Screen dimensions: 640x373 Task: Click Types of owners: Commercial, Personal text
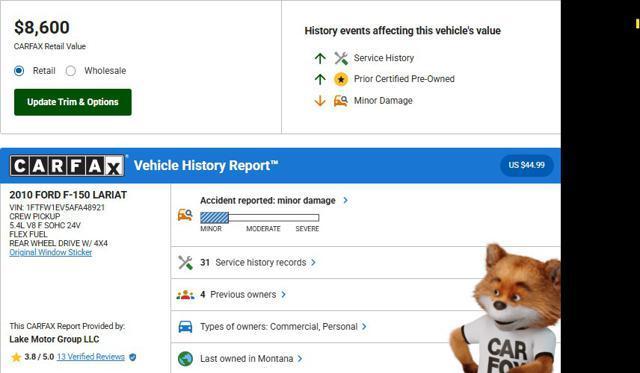point(279,326)
